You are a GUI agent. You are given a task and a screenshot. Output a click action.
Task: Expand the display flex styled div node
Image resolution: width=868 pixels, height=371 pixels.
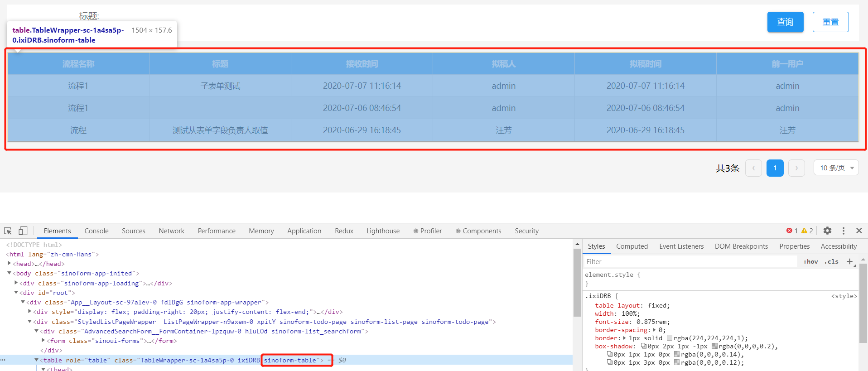29,312
